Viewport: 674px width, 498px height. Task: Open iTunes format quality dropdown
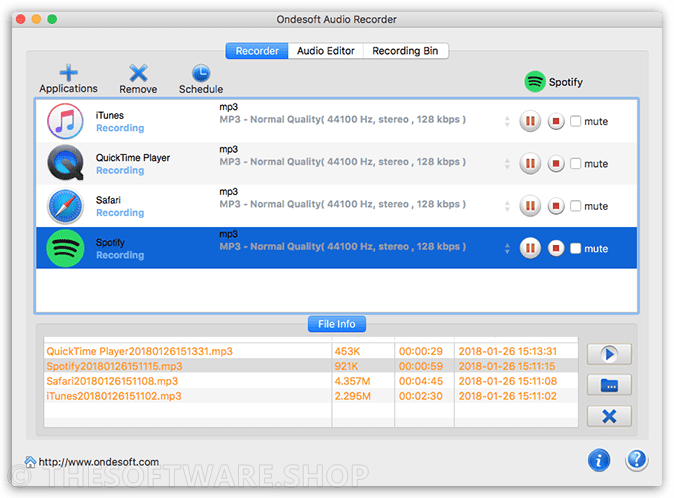tap(507, 122)
